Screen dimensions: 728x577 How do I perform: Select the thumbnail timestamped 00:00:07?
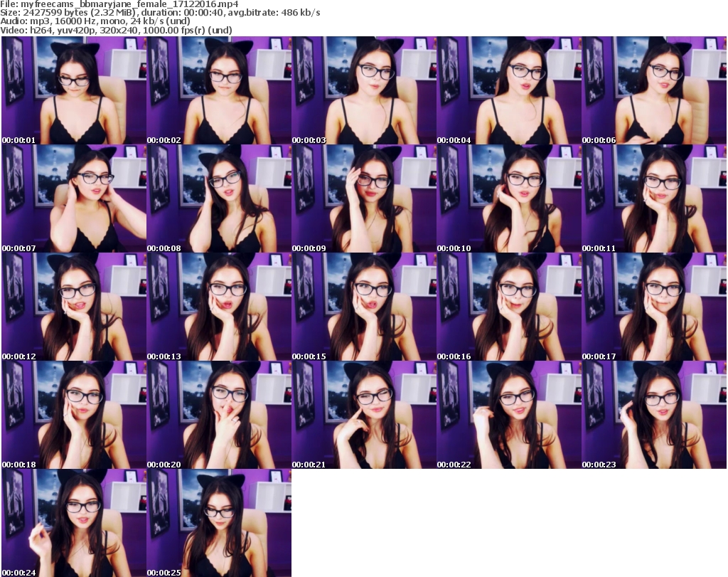coord(74,199)
